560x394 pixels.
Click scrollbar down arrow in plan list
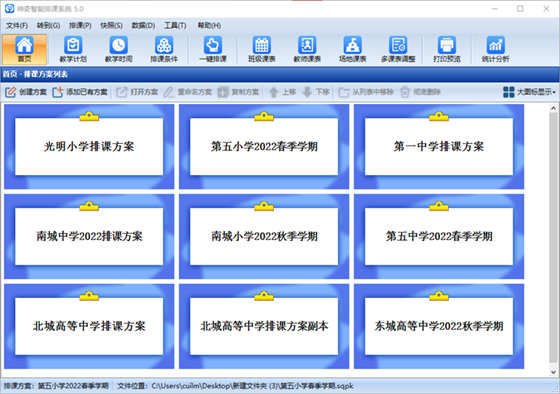553,372
